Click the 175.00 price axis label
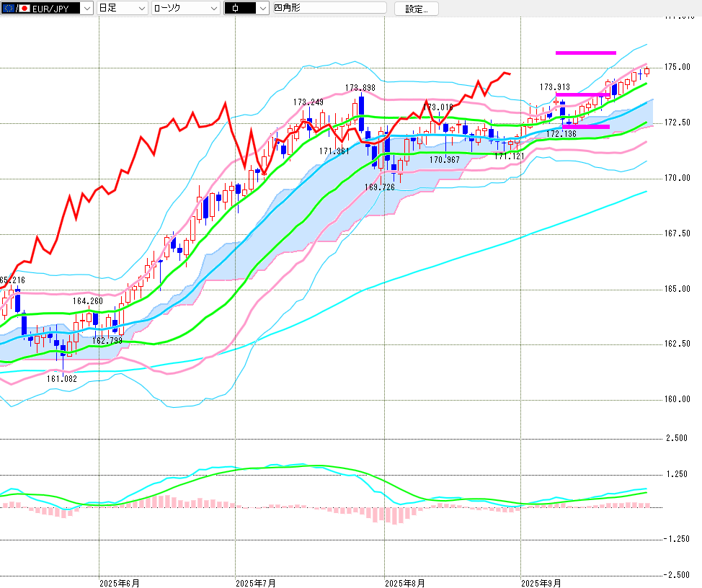The width and height of the screenshot is (702, 588). tap(677, 67)
